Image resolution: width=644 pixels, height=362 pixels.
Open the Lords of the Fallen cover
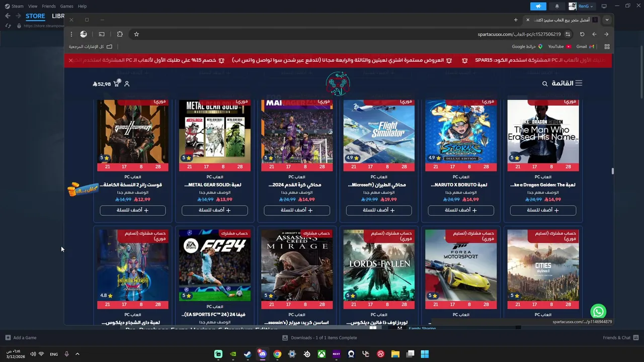click(379, 265)
